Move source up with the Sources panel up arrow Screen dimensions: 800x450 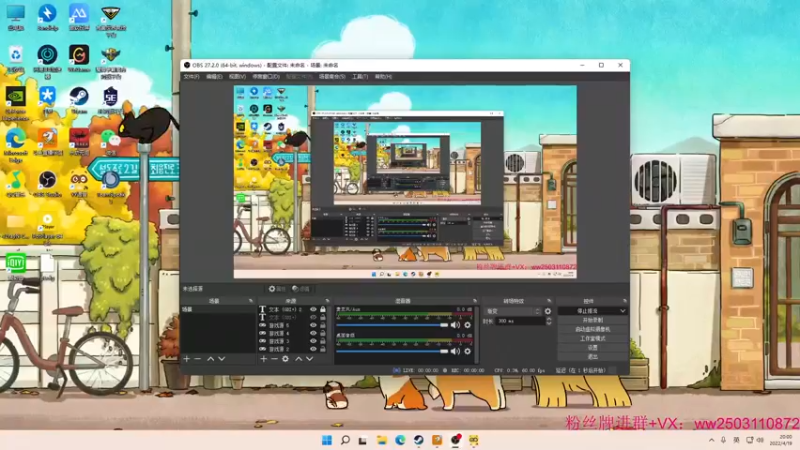[298, 359]
